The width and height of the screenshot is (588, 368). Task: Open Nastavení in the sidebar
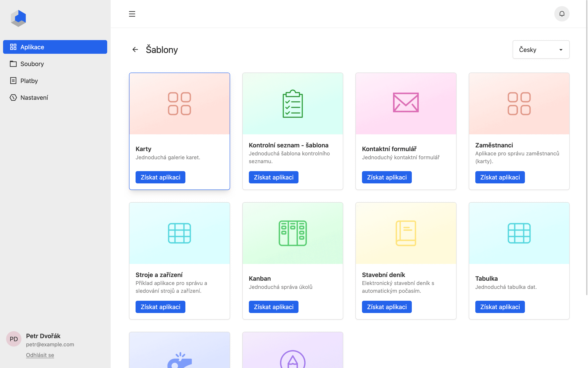[55, 98]
